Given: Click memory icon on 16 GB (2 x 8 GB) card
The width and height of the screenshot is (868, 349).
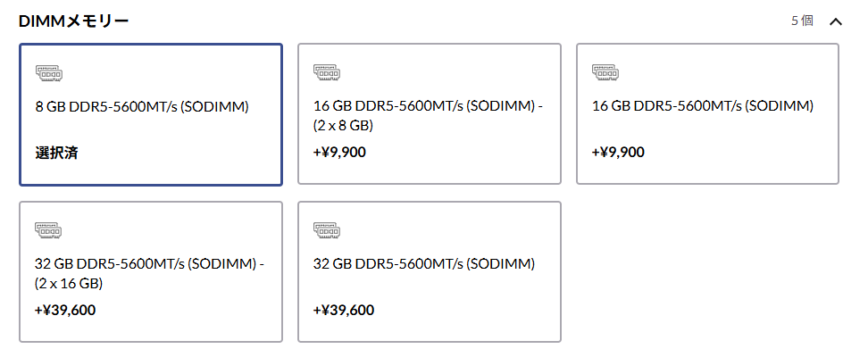Looking at the screenshot, I should [327, 73].
